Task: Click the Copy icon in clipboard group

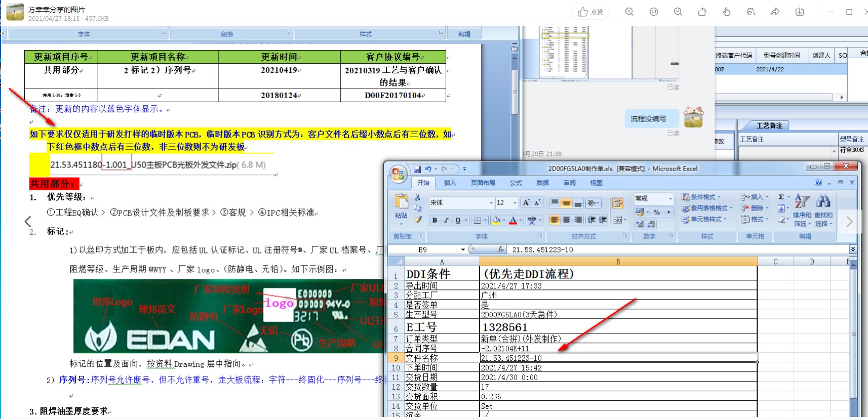Action: coord(418,208)
